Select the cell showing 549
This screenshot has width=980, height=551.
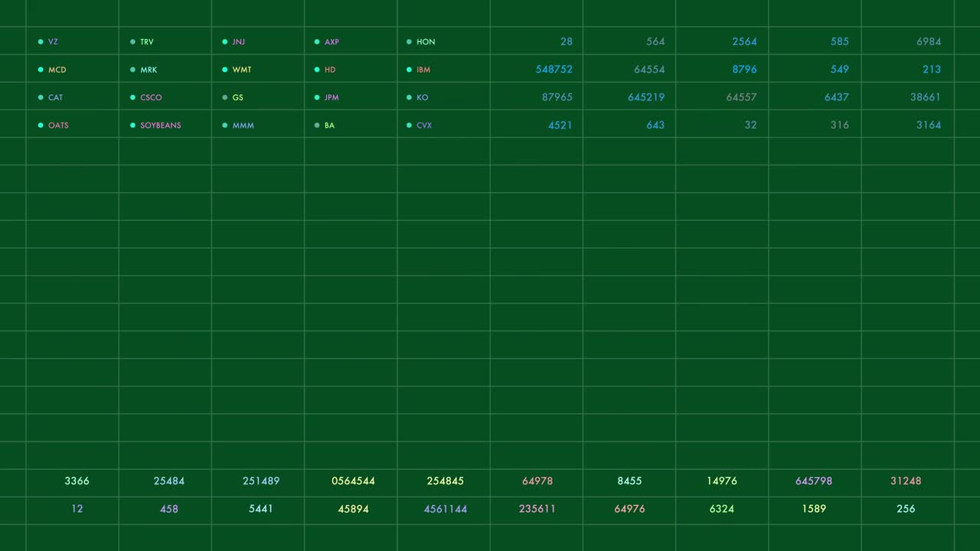[815, 69]
